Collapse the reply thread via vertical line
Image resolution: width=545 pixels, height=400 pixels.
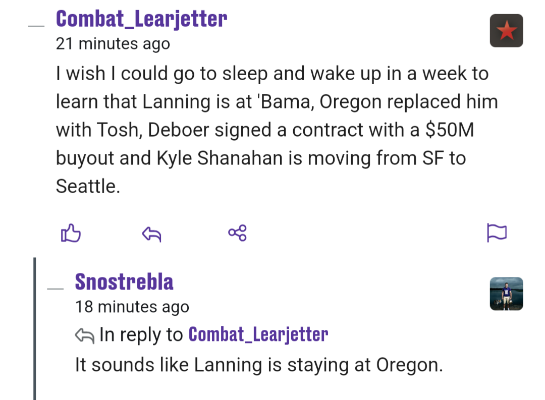(34, 328)
